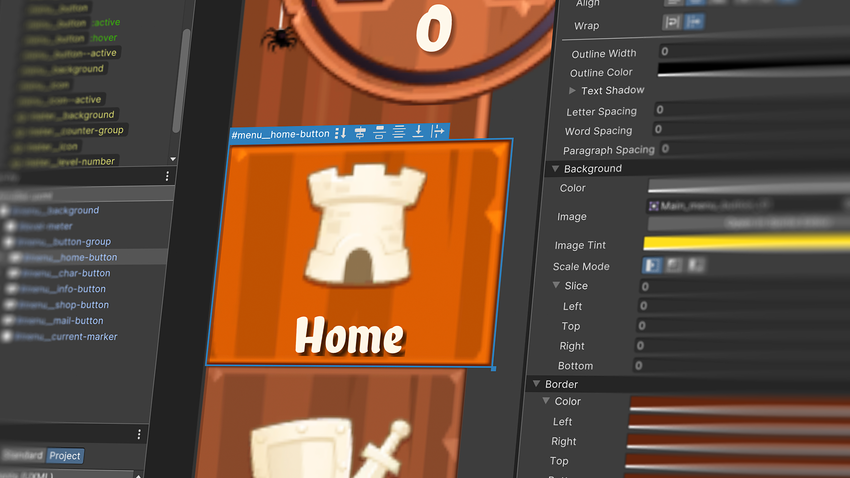Click the Home button in the canvas
The image size is (850, 478).
coord(359,254)
